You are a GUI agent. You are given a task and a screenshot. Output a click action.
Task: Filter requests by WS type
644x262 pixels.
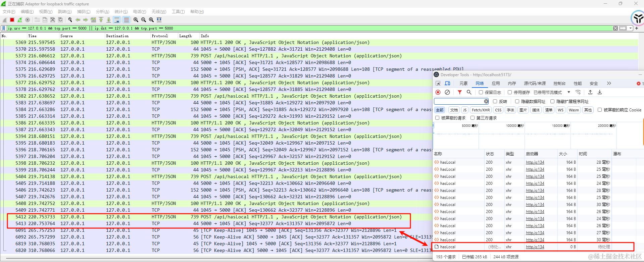tap(560, 110)
